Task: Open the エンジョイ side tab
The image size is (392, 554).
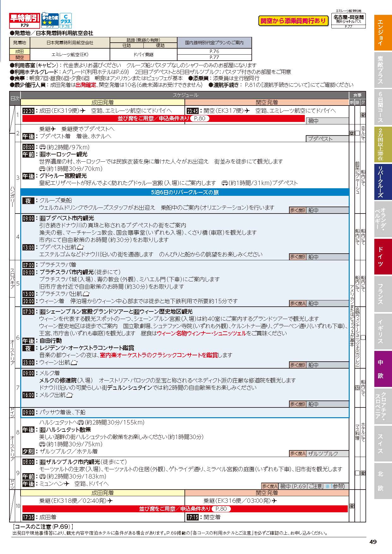Action: point(383,33)
